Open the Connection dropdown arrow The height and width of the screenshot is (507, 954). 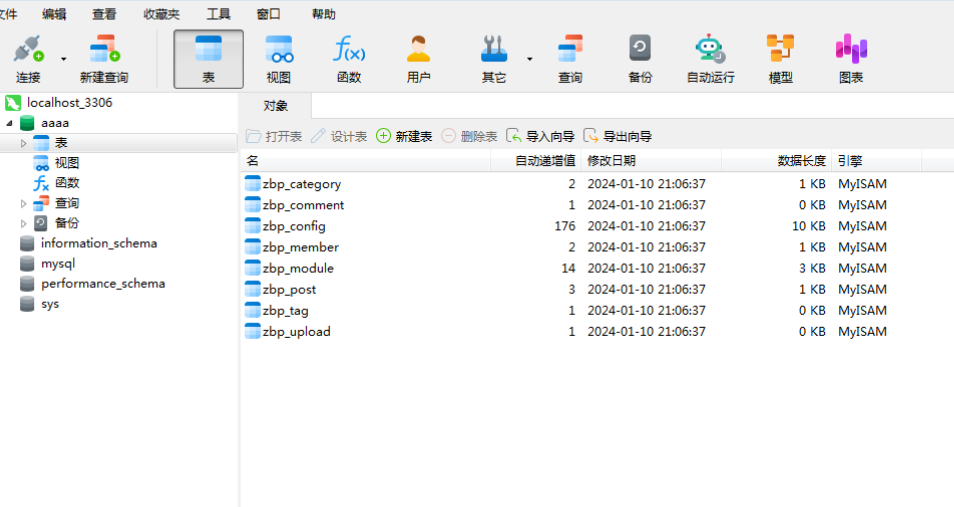(x=64, y=59)
